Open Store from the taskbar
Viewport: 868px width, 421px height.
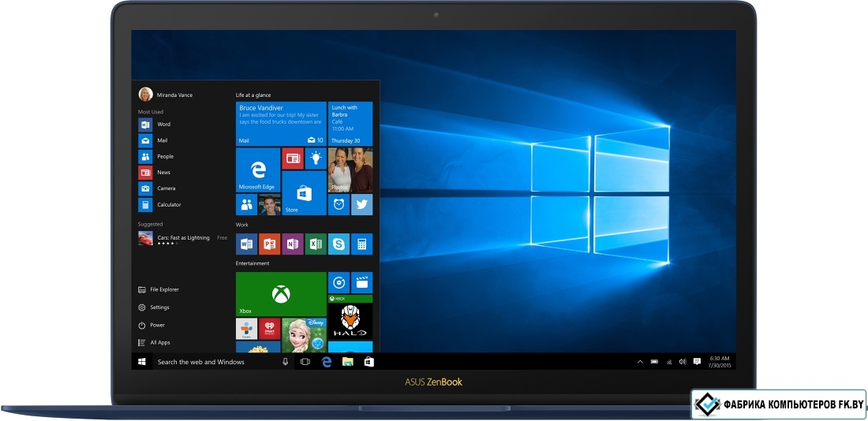pos(369,362)
